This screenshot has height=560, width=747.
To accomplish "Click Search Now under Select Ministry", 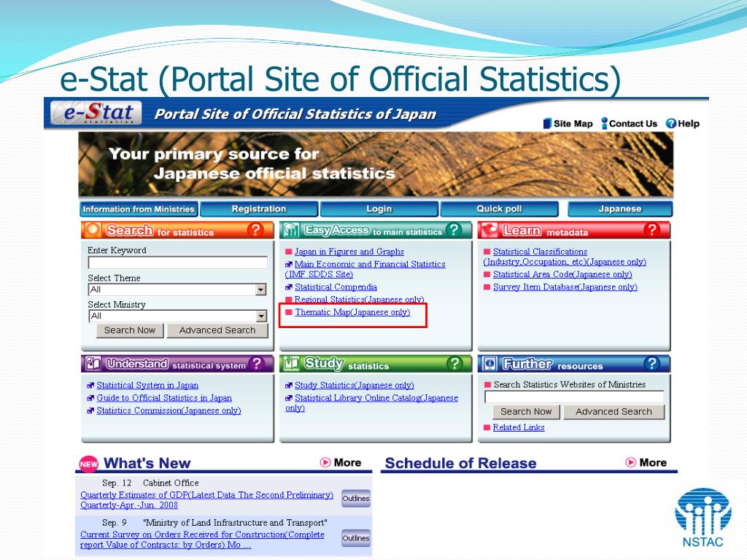I will pyautogui.click(x=130, y=330).
